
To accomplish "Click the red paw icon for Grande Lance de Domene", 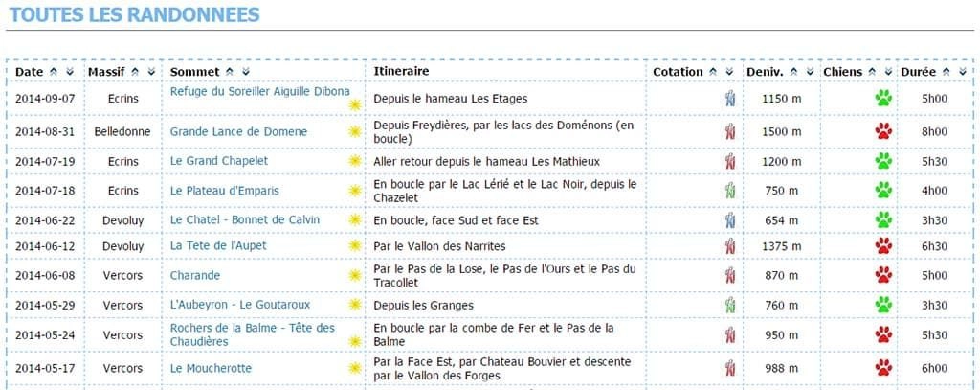I will tap(883, 131).
